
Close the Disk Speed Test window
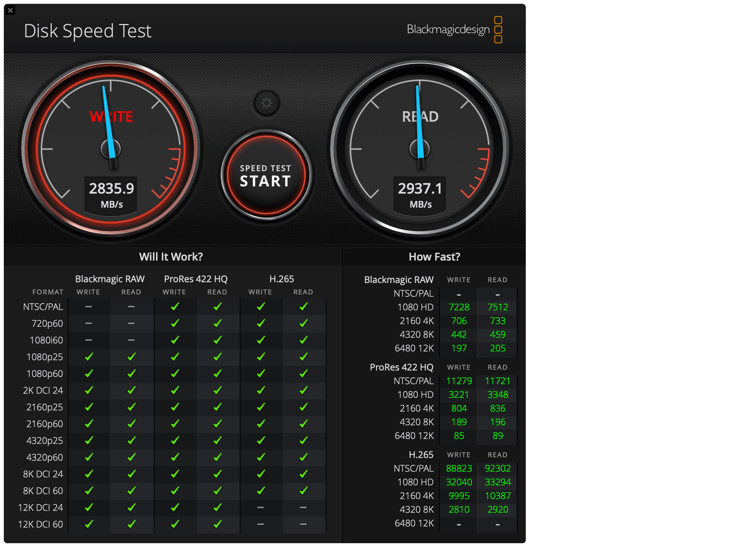click(11, 11)
